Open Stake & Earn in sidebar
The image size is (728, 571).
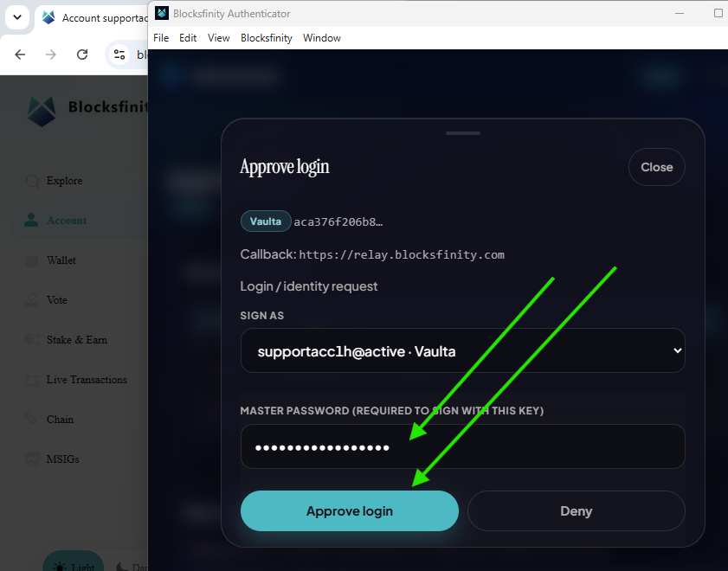77,340
